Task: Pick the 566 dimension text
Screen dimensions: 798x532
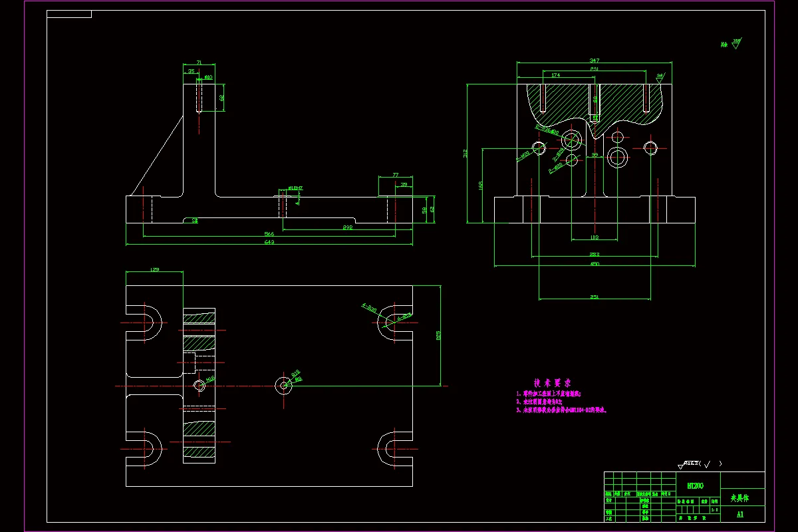Action: click(269, 234)
